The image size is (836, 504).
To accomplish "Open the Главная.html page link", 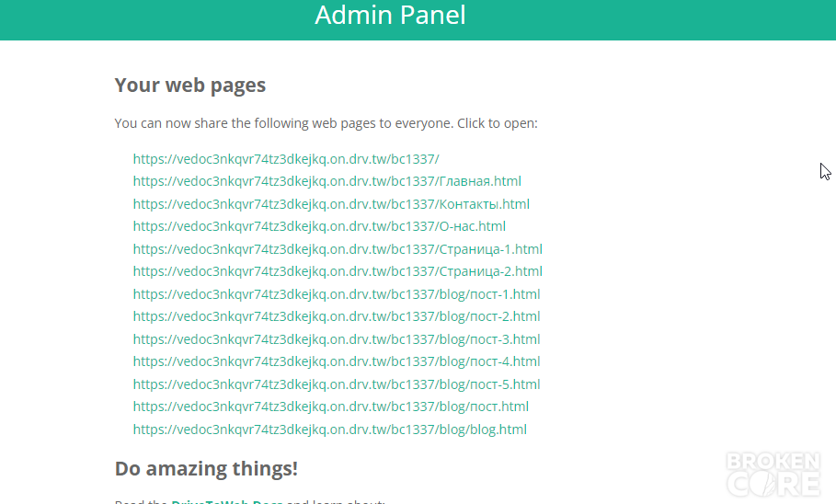I will (326, 181).
